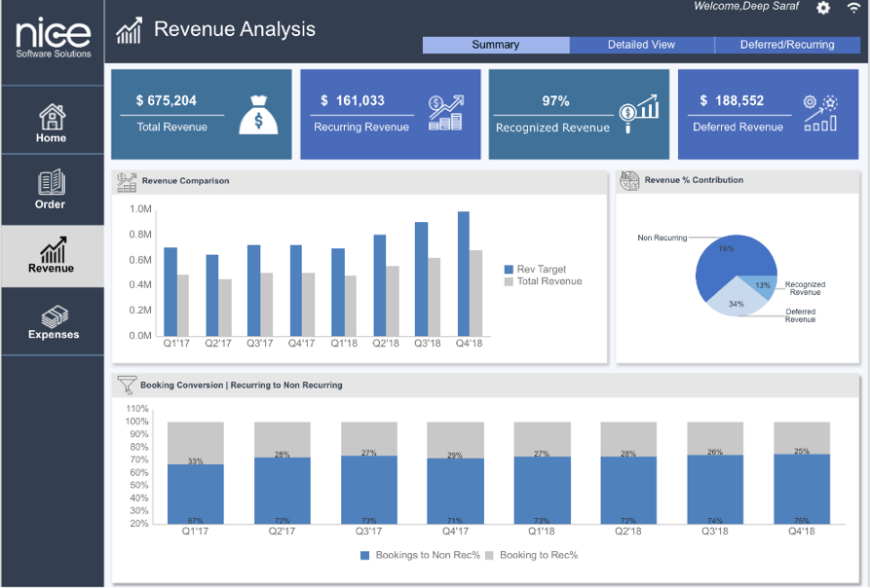Open the Order section in sidebar

pyautogui.click(x=51, y=190)
